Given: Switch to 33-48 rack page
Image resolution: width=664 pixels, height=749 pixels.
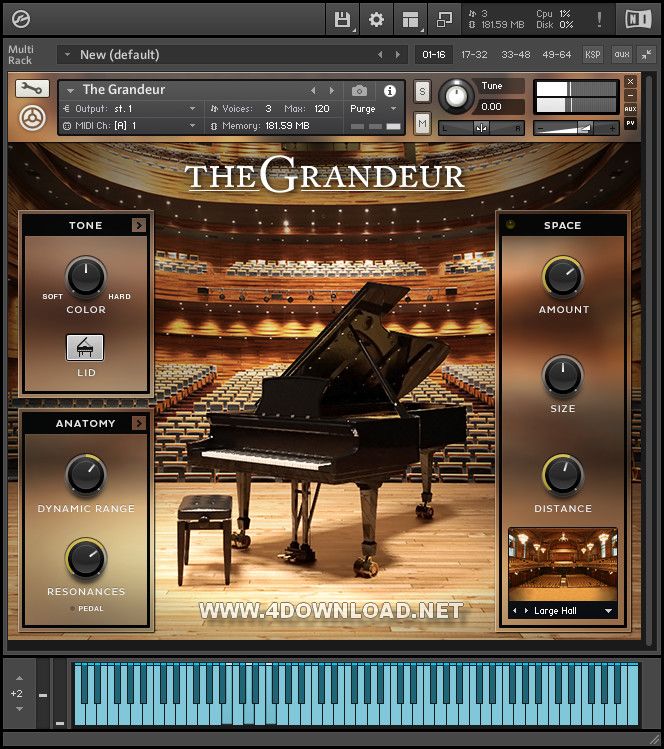Looking at the screenshot, I should click(516, 54).
